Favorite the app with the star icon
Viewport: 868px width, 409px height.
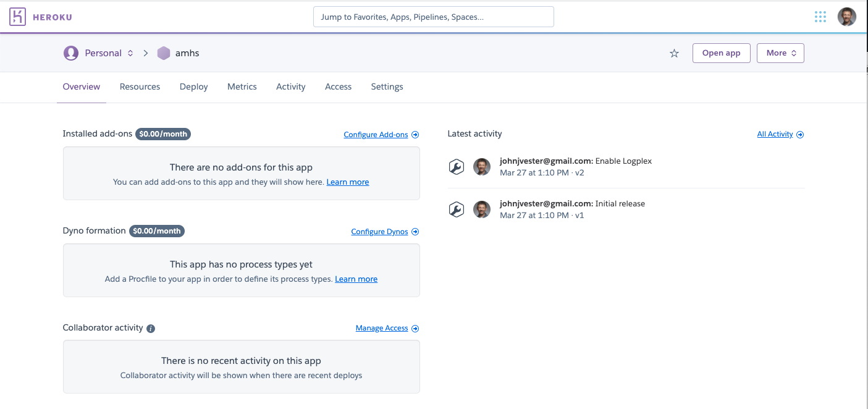click(674, 54)
